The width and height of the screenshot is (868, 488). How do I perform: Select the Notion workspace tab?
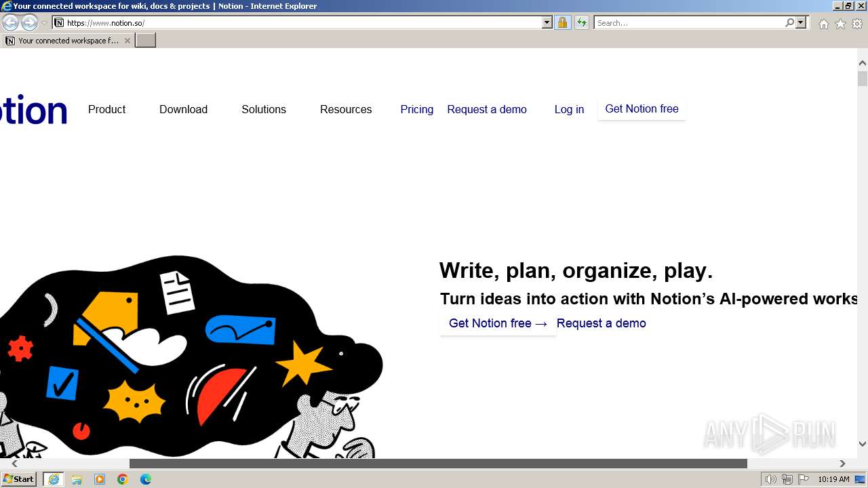[68, 41]
